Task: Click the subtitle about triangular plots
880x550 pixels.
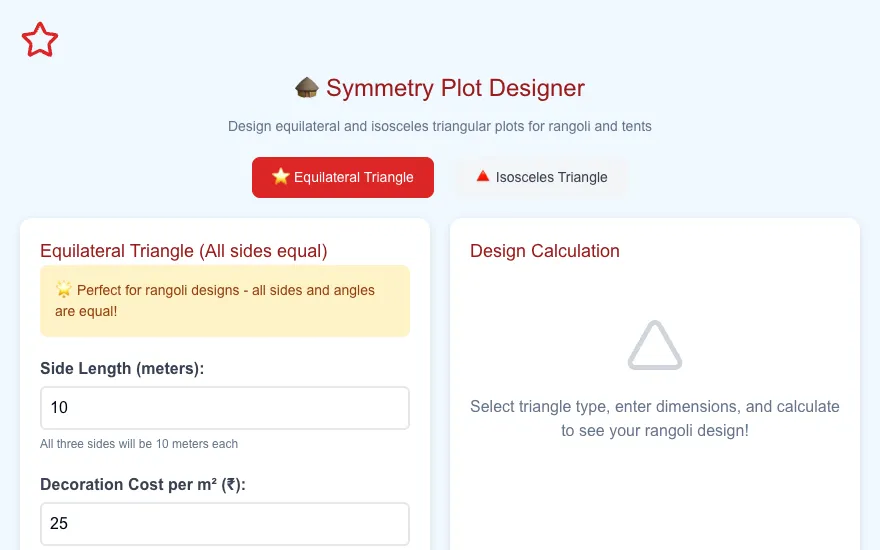Action: pos(440,126)
